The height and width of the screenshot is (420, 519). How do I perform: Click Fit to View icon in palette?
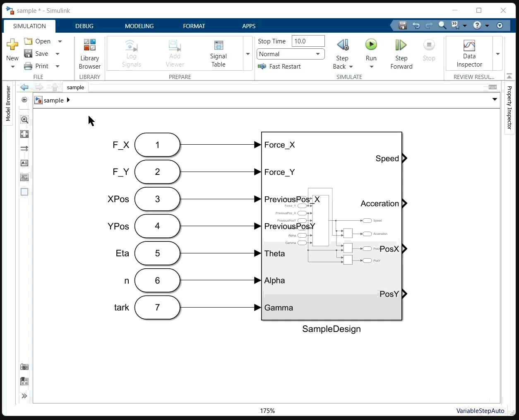(24, 134)
